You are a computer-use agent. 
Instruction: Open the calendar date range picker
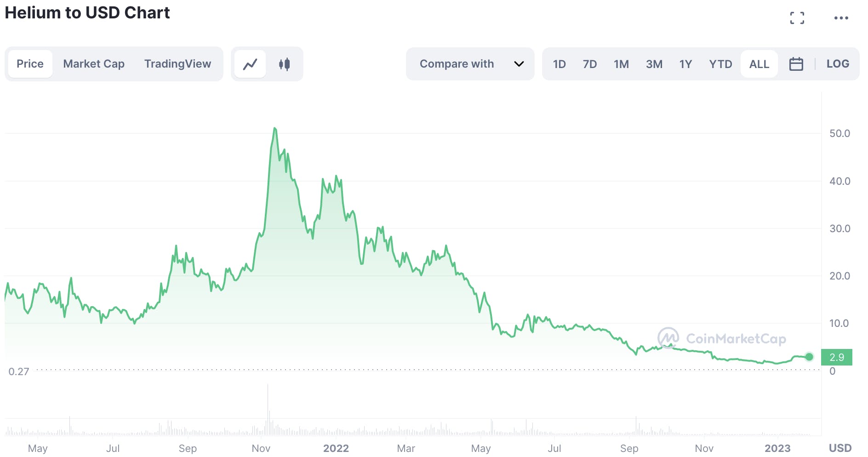coord(796,64)
